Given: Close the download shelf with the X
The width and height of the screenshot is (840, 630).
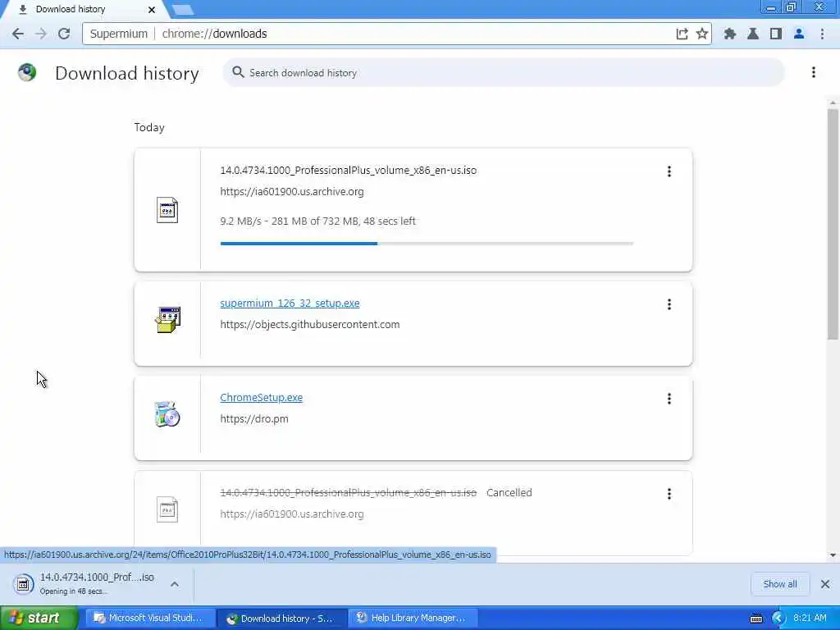Looking at the screenshot, I should [x=825, y=584].
